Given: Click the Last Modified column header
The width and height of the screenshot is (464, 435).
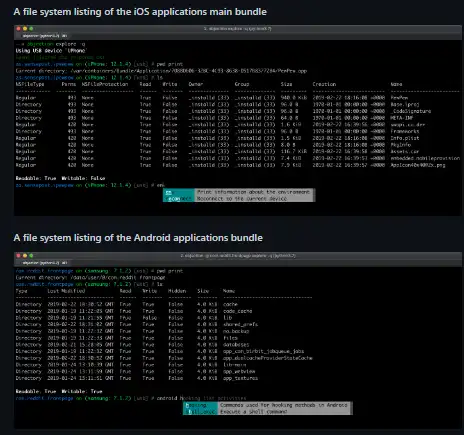Looking at the screenshot, I should (66, 291).
